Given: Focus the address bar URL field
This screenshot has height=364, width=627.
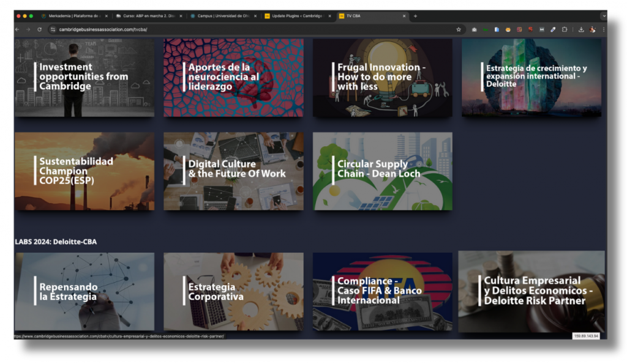Looking at the screenshot, I should coord(256,29).
